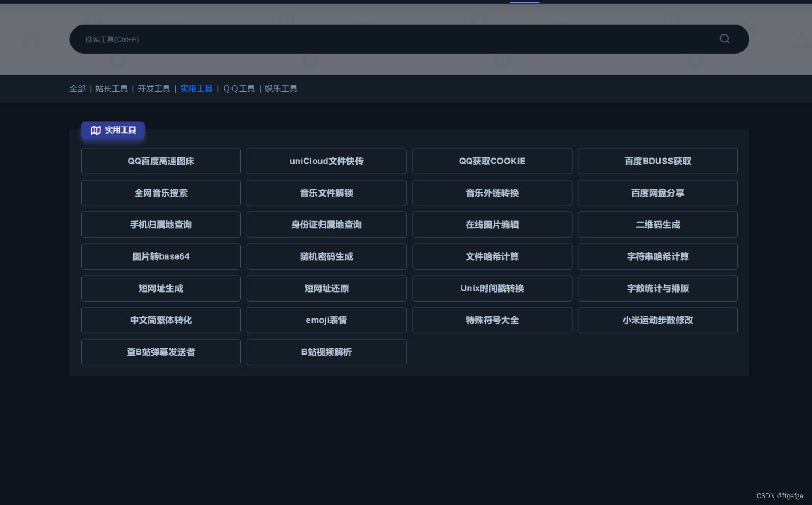Click the CSDN @ftgefge watermark link
The image size is (812, 505).
(780, 496)
